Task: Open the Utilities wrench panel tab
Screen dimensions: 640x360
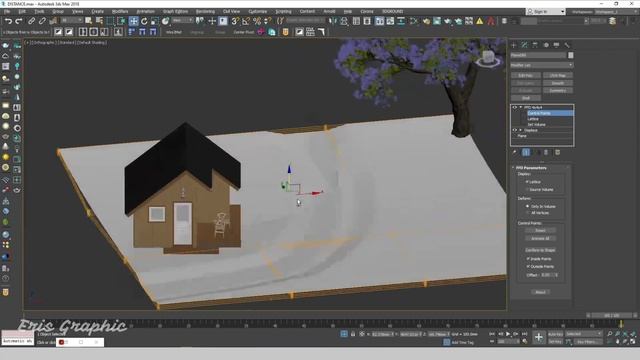Action: pyautogui.click(x=567, y=45)
